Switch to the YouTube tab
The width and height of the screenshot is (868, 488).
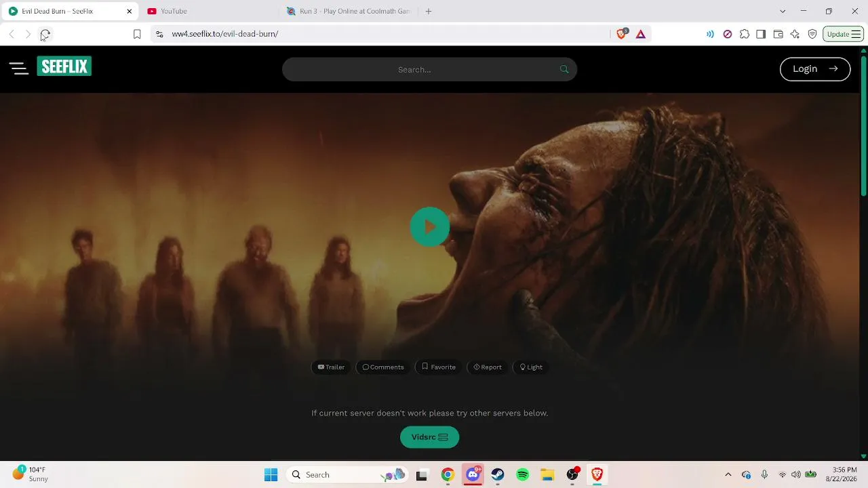[209, 11]
